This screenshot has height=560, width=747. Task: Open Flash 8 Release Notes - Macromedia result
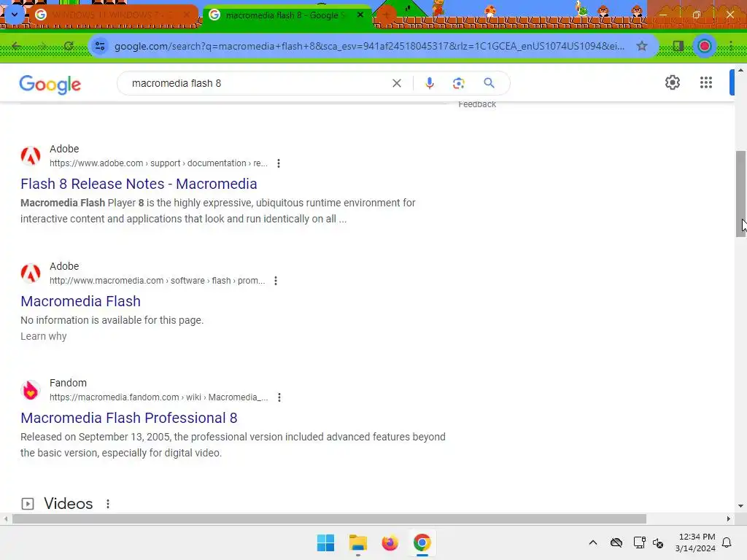(139, 184)
